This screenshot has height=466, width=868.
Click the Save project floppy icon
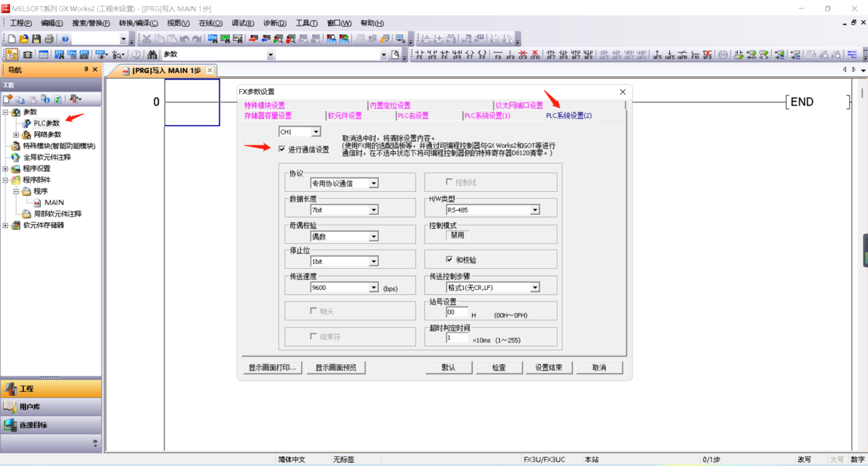point(36,39)
